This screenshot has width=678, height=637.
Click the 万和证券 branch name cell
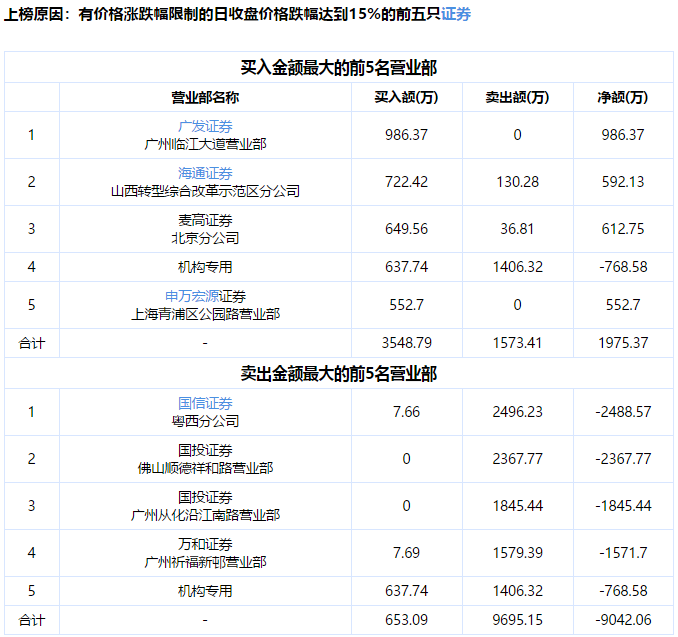click(x=205, y=552)
